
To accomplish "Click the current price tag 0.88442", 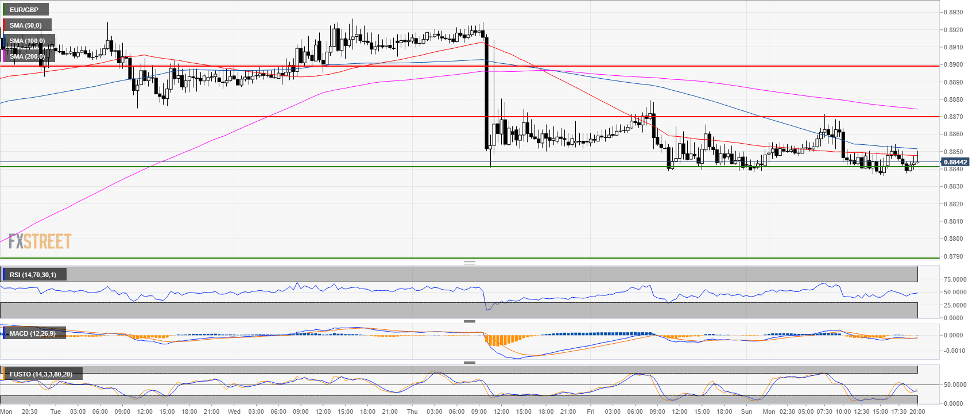I will coord(955,162).
